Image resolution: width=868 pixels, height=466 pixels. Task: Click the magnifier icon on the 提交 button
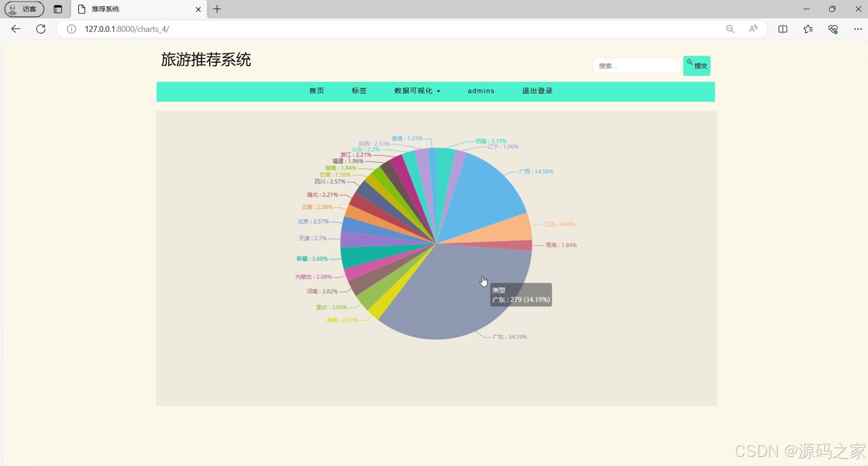[690, 62]
